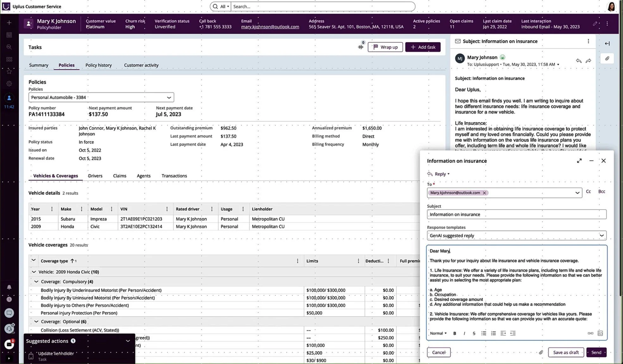623x364 pixels.
Task: Collapse the Optional coverage group
Action: click(36, 322)
